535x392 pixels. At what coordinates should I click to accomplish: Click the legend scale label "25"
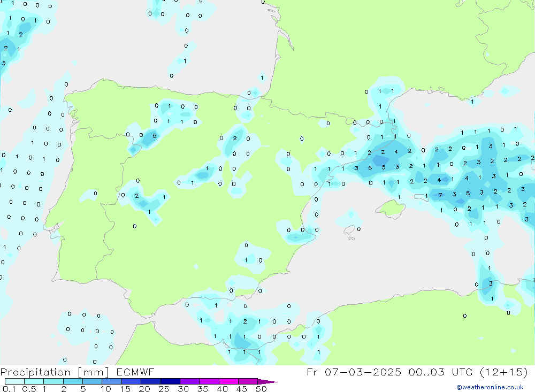[164, 389]
